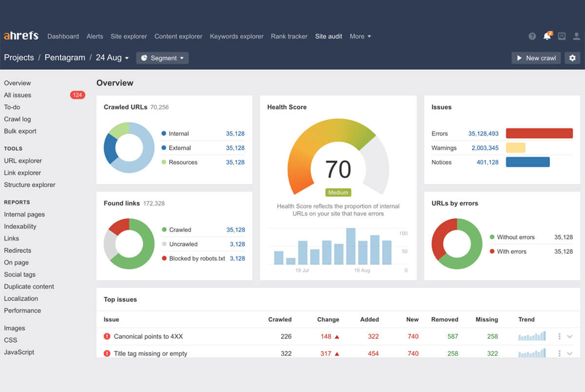Click the user account profile icon
The height and width of the screenshot is (392, 585).
577,37
